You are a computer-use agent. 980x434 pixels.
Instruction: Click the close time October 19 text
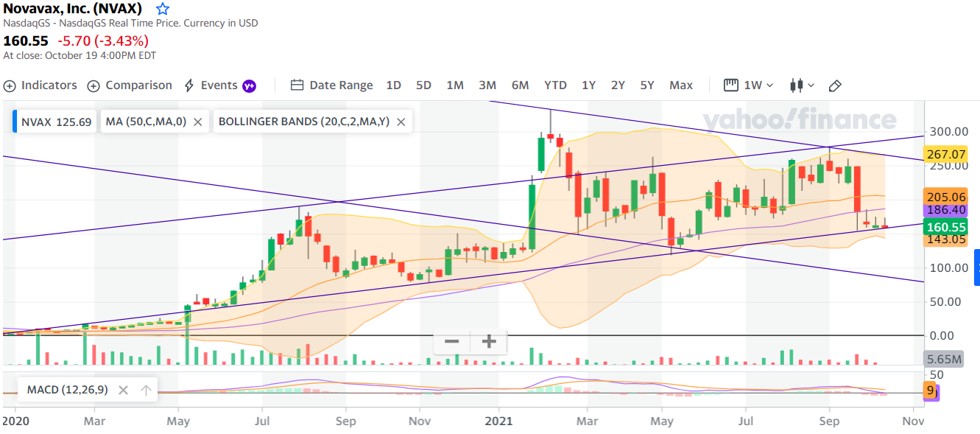click(x=80, y=55)
